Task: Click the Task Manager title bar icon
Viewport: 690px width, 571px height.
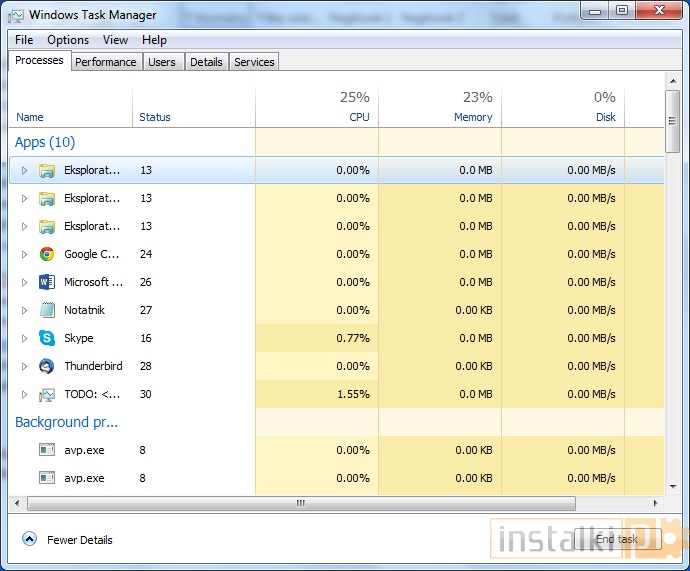Action: pyautogui.click(x=16, y=16)
